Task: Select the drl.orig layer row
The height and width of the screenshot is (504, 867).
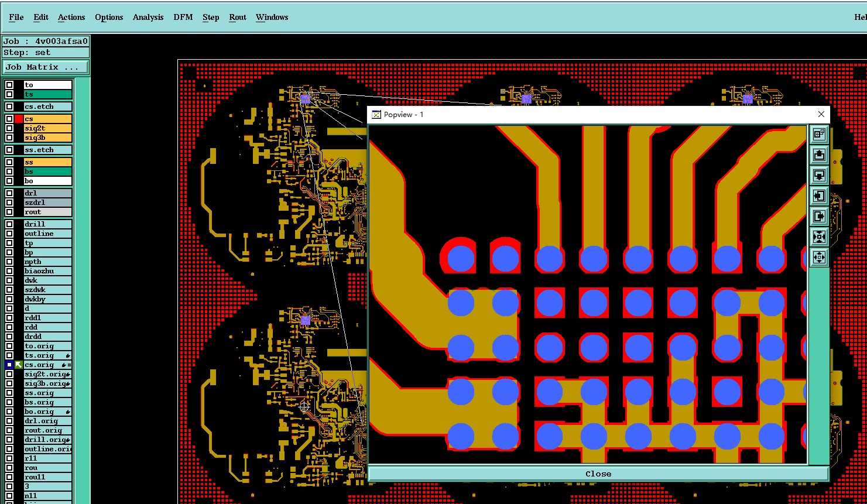Action: click(47, 421)
